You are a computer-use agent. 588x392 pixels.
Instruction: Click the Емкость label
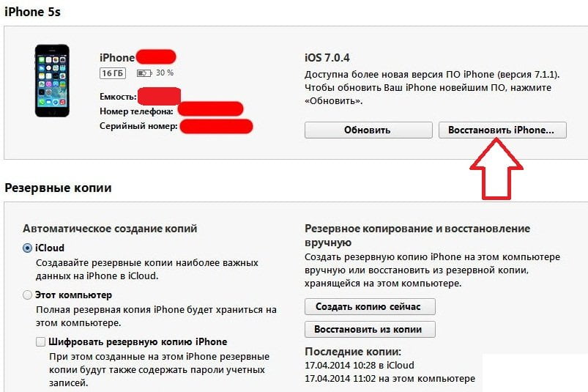(x=118, y=97)
